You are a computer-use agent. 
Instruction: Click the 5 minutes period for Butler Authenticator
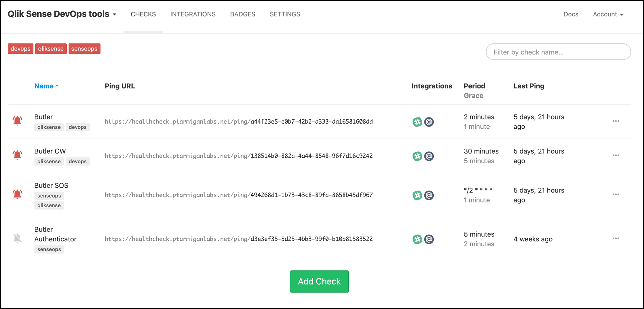tap(479, 234)
